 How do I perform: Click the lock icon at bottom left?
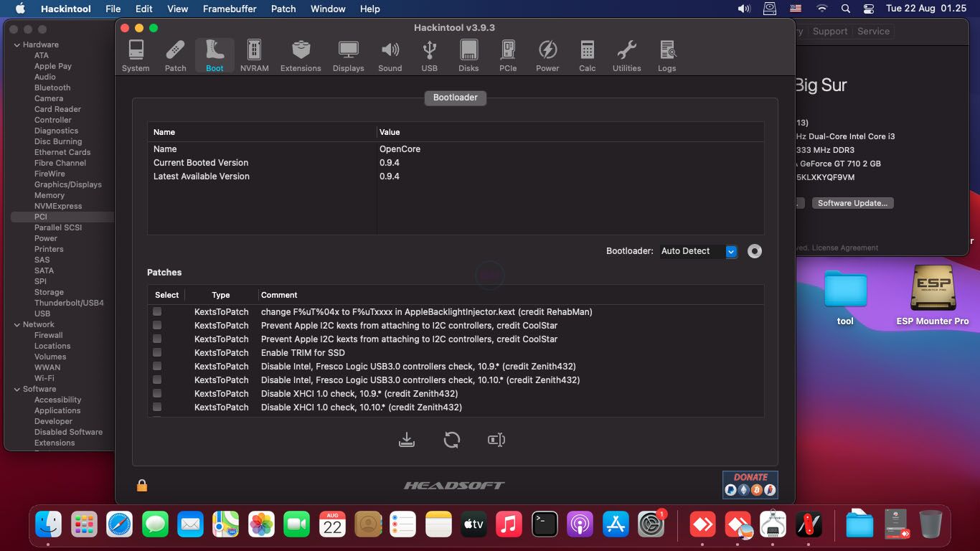coord(142,486)
